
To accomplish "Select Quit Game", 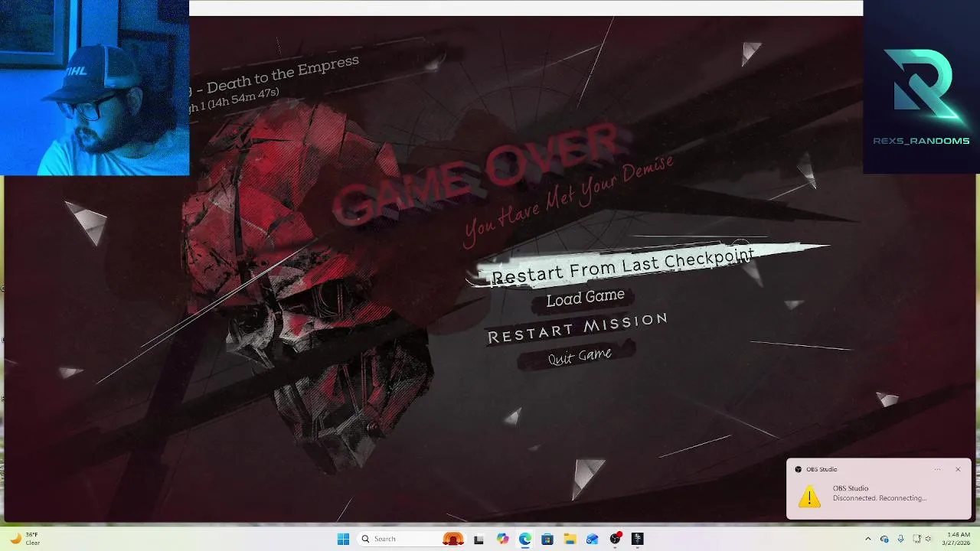I will point(580,357).
